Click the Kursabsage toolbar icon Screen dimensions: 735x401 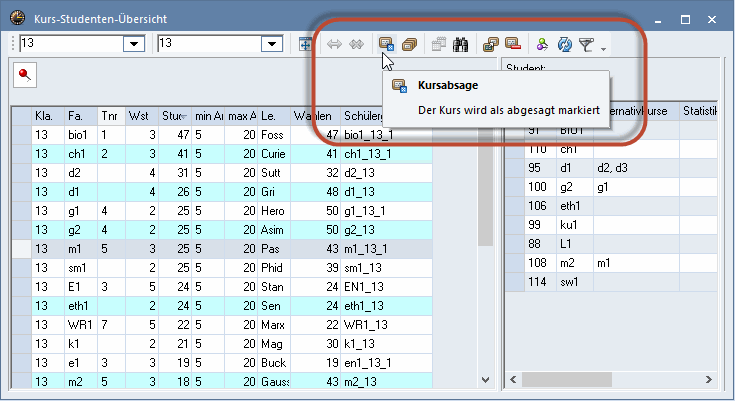(387, 45)
